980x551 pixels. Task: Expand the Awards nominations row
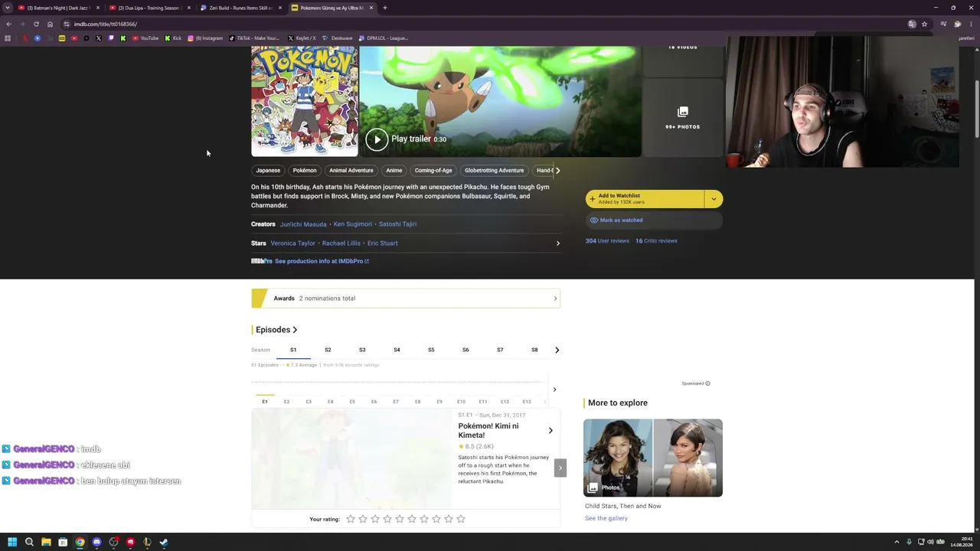[x=406, y=298]
